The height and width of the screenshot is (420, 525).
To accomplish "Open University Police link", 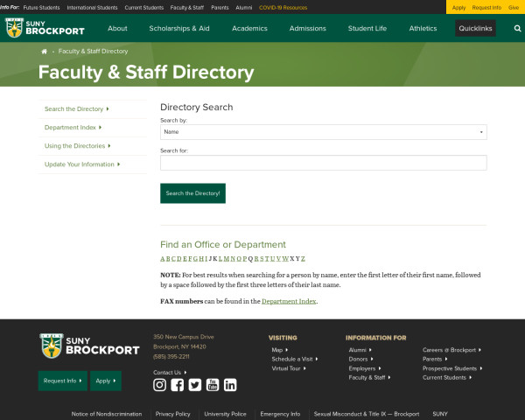I will pyautogui.click(x=225, y=414).
